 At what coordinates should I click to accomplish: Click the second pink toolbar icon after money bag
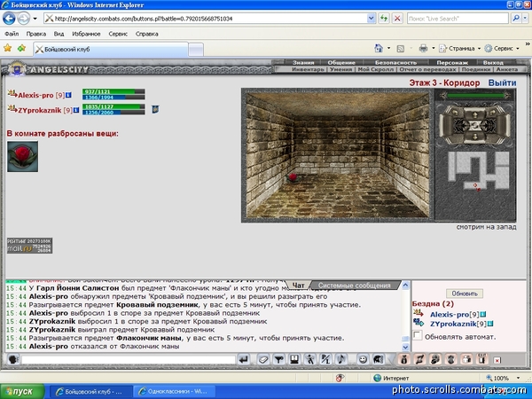(419, 359)
